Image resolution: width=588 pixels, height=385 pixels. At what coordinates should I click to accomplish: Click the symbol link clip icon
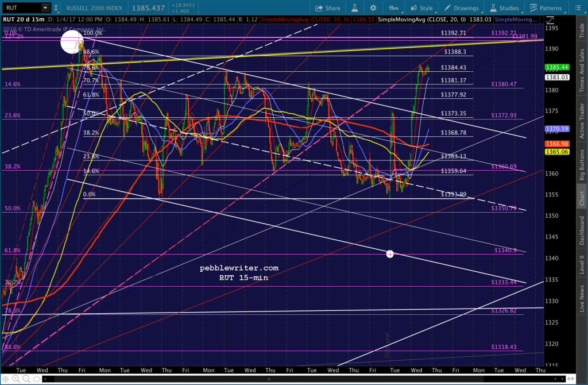coord(56,8)
